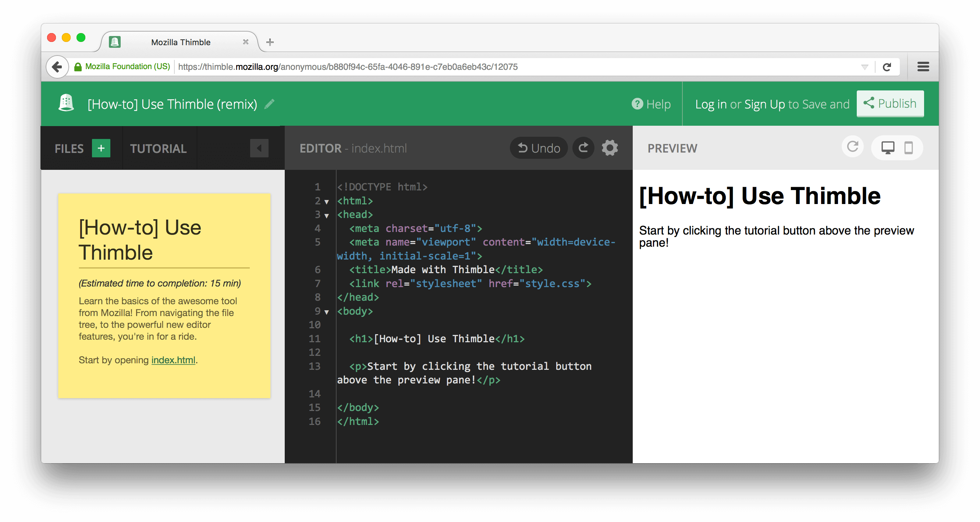Click the pencil icon to rename project
The height and width of the screenshot is (522, 980).
click(269, 104)
